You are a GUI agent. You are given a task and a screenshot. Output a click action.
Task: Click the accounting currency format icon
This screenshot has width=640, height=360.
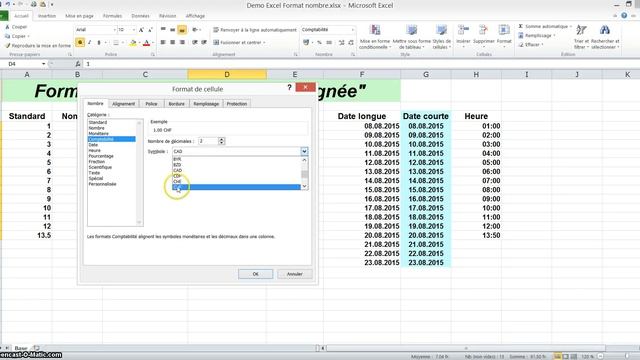(306, 42)
